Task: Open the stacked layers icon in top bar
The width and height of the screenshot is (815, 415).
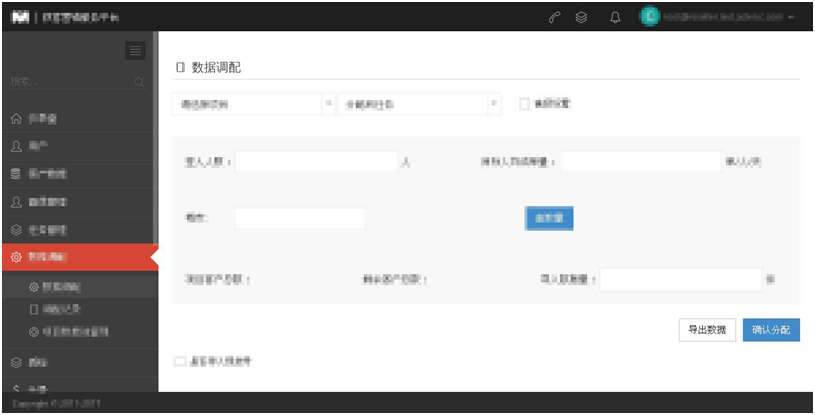Action: coord(581,18)
